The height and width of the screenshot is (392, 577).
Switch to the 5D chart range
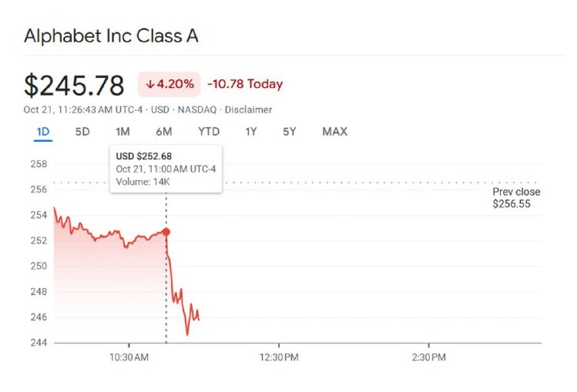(x=82, y=132)
